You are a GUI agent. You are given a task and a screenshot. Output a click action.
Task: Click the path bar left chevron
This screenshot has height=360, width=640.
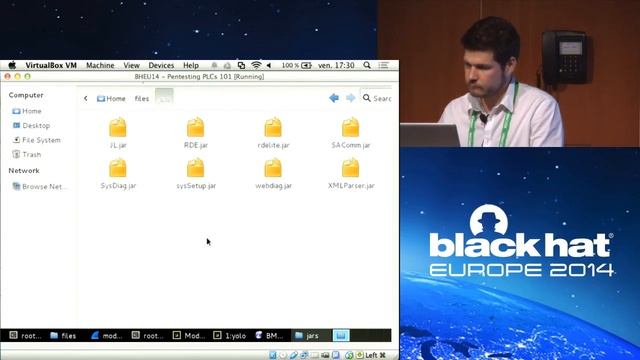click(86, 98)
